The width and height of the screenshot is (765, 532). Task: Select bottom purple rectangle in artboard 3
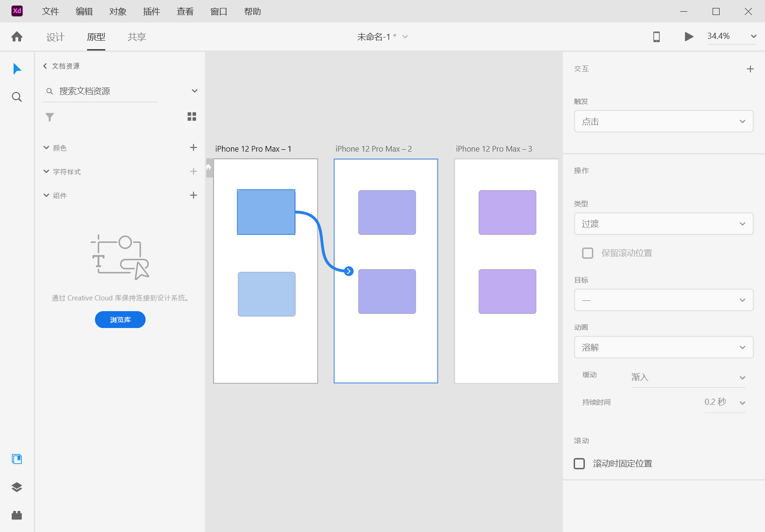click(x=507, y=292)
